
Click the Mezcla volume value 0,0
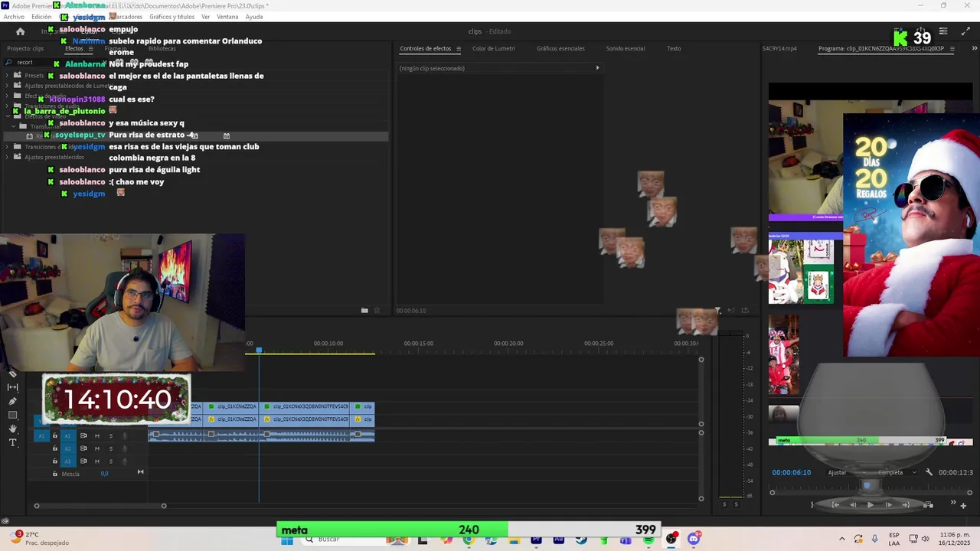click(104, 474)
